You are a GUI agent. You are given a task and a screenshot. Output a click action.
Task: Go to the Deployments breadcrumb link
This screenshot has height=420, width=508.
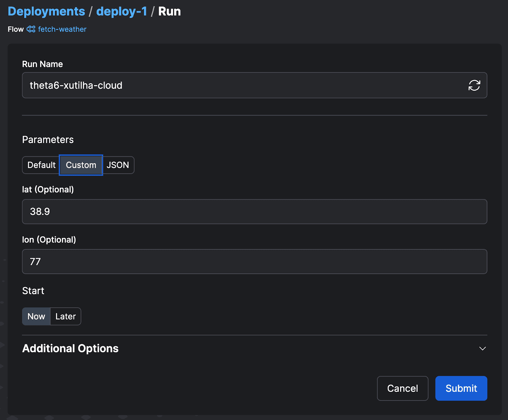click(46, 11)
